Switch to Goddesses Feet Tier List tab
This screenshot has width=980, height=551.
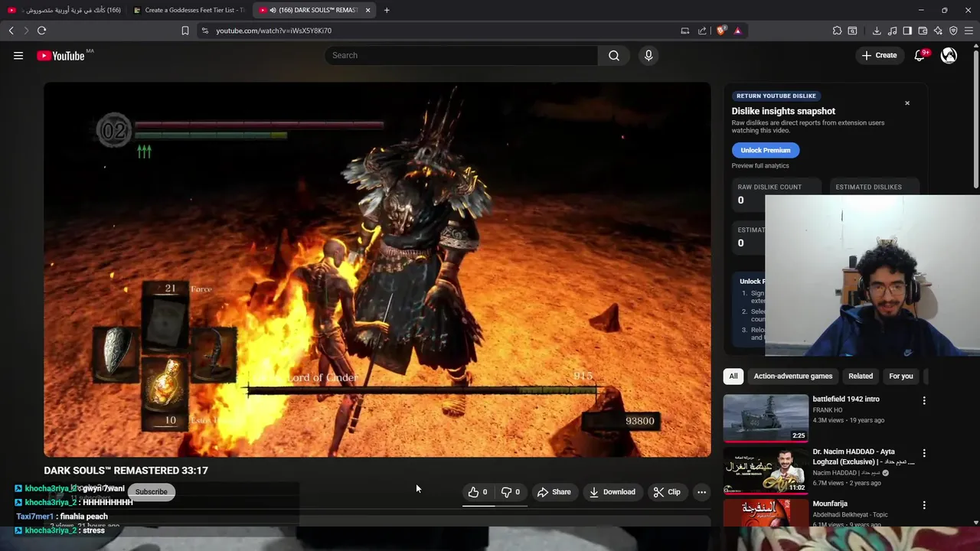pyautogui.click(x=188, y=10)
